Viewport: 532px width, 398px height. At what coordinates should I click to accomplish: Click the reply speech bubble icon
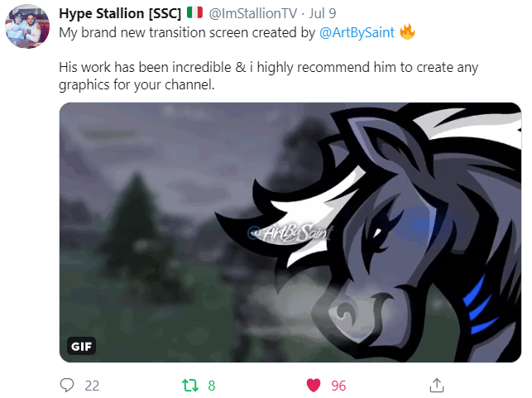67,385
